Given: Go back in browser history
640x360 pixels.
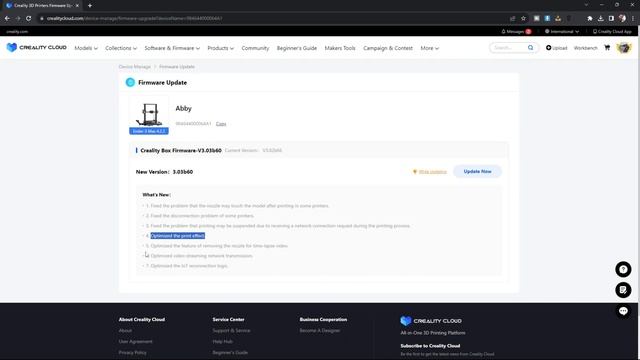Looking at the screenshot, I should point(7,18).
